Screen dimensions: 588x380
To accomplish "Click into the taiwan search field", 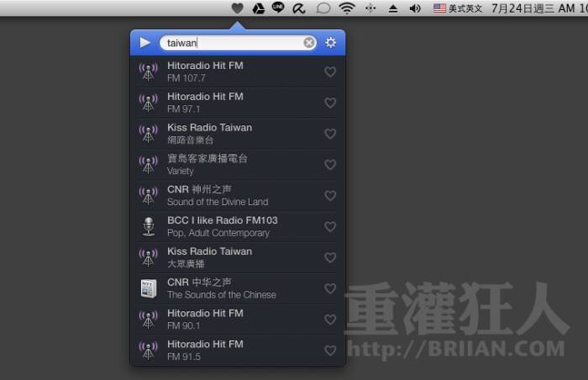I will tap(238, 43).
